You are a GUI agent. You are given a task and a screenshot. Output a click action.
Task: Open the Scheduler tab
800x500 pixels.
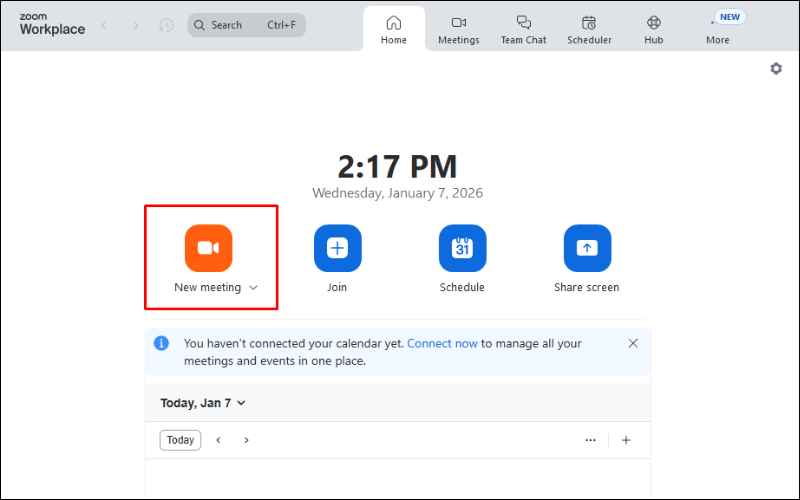[589, 30]
